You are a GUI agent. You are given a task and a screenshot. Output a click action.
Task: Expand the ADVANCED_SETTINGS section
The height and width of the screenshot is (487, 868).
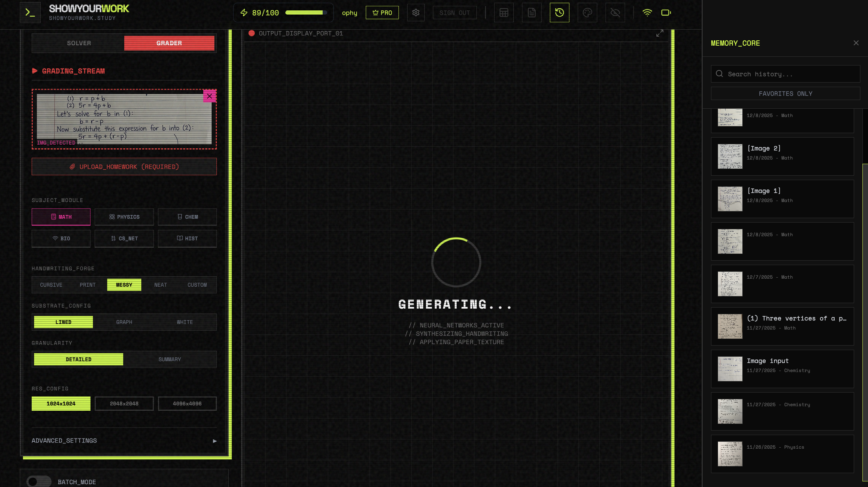point(124,440)
